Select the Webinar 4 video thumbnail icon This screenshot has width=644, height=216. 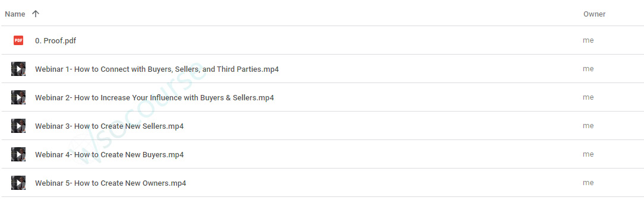click(x=18, y=154)
